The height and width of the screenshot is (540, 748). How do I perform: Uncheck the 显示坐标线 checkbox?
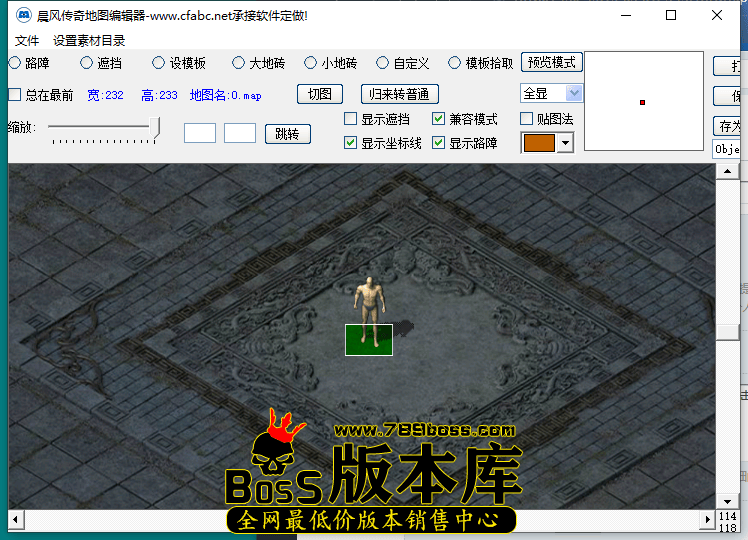click(351, 143)
